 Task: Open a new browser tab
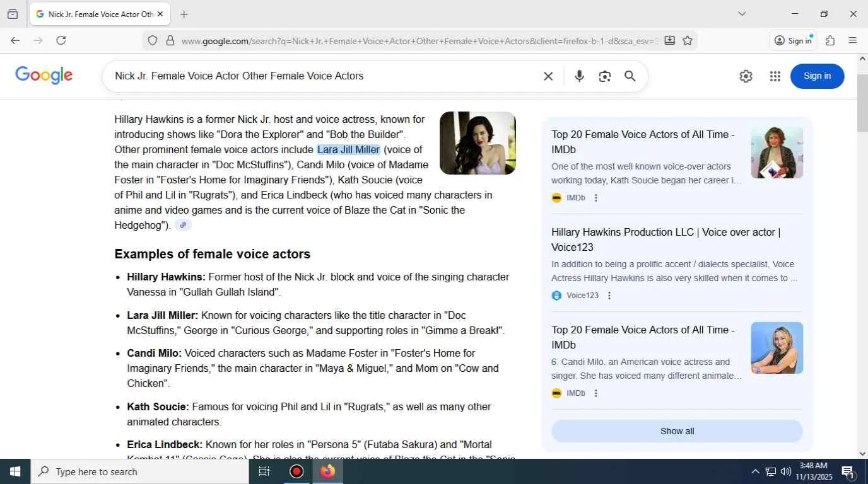[x=184, y=14]
